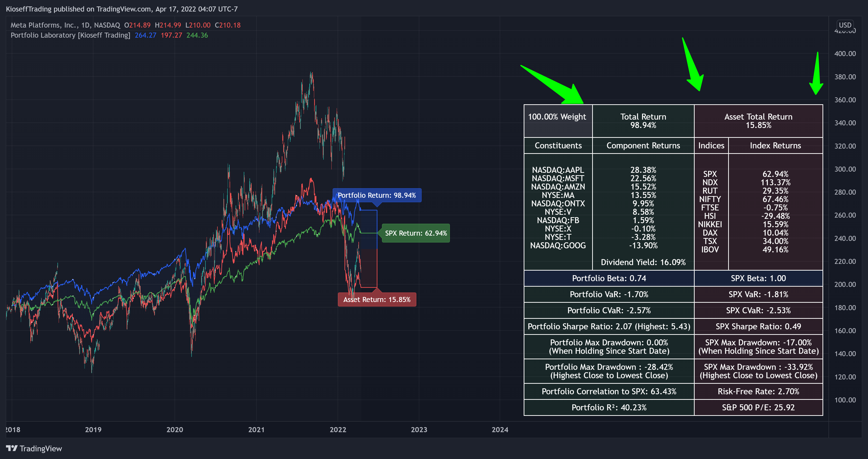Click the S&P 500 P/E: 25.92 cell
This screenshot has height=459, width=868.
759,407
